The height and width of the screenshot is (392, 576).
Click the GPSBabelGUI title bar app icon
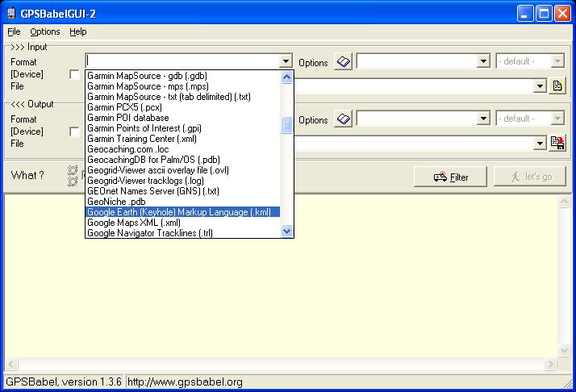(11, 14)
